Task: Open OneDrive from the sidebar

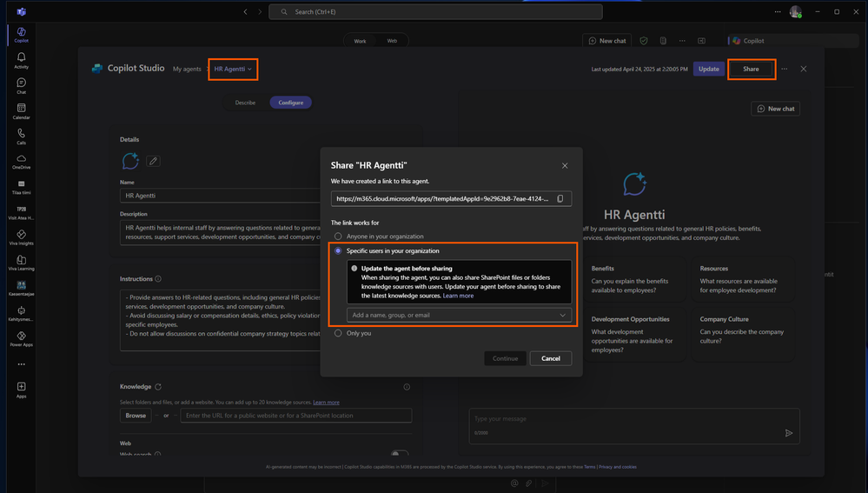Action: point(21,161)
